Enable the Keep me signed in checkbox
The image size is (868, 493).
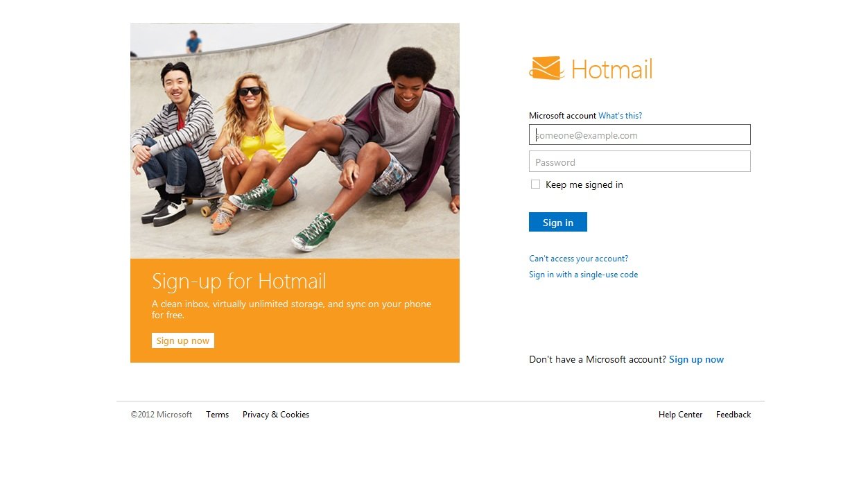tap(535, 184)
